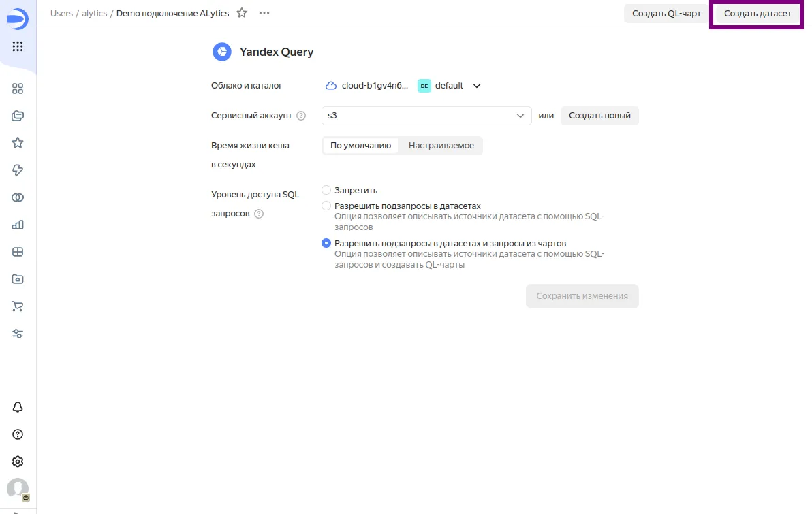Open the user account avatar
This screenshot has height=514, width=812.
coord(18,489)
